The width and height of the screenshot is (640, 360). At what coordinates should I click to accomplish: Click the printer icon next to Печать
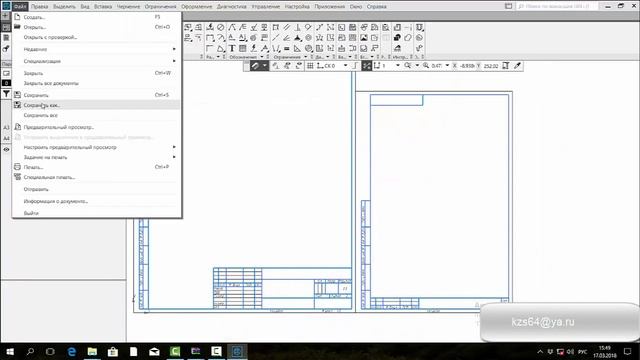(17, 167)
